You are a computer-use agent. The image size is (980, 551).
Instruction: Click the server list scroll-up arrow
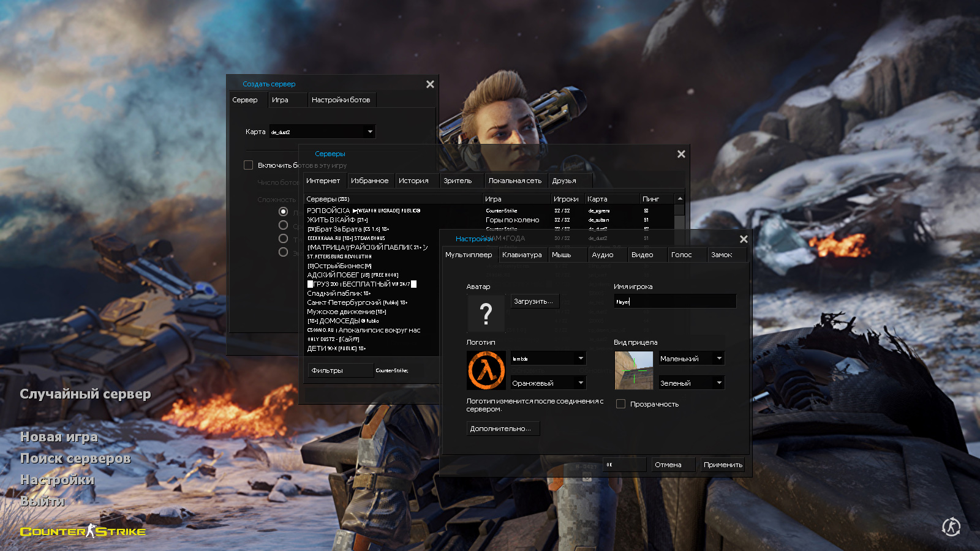tap(680, 199)
